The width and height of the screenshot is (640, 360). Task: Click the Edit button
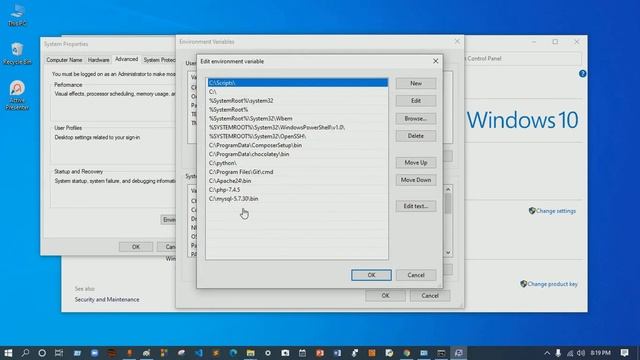click(x=416, y=101)
